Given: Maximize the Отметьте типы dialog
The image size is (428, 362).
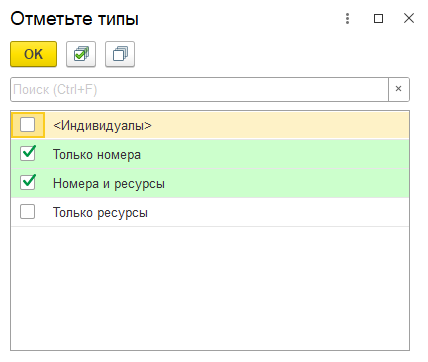Looking at the screenshot, I should (x=378, y=18).
